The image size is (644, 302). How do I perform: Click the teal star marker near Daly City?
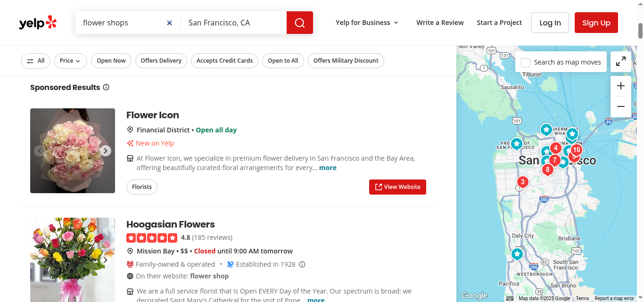point(517,254)
